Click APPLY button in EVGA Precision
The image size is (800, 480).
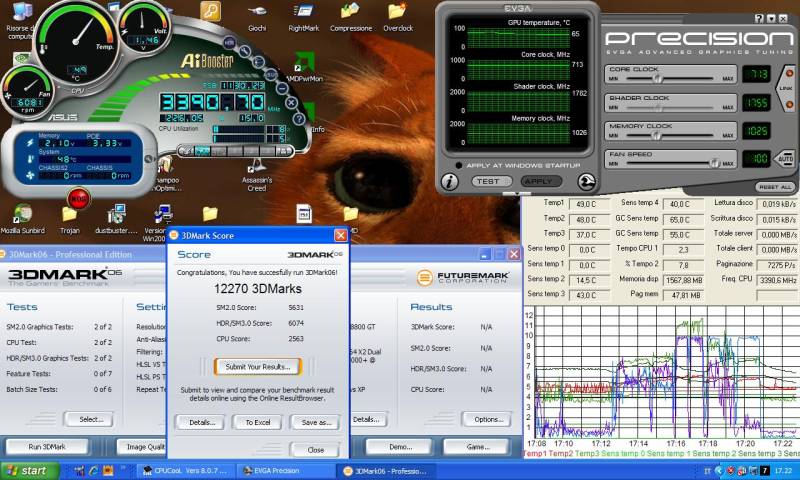(x=539, y=181)
